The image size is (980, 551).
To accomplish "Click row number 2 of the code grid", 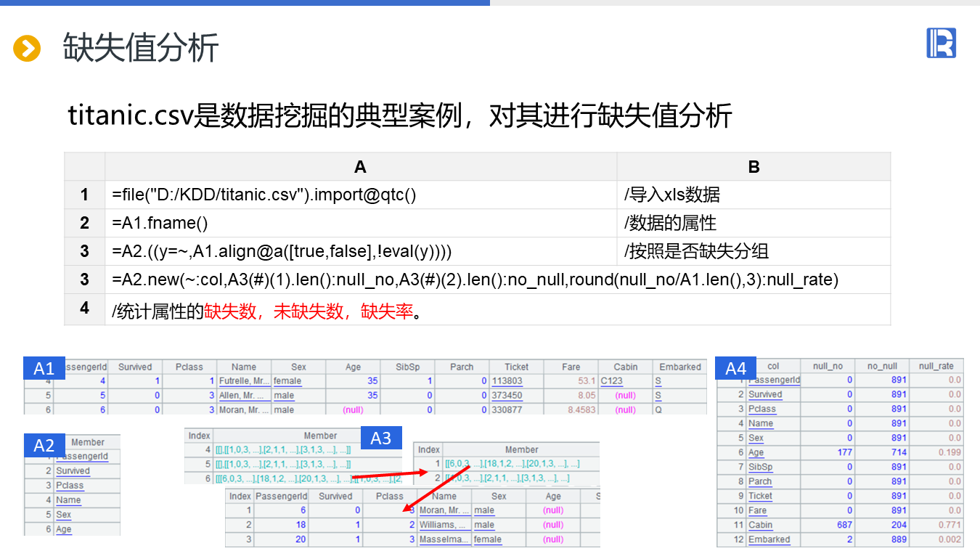I will pyautogui.click(x=85, y=223).
